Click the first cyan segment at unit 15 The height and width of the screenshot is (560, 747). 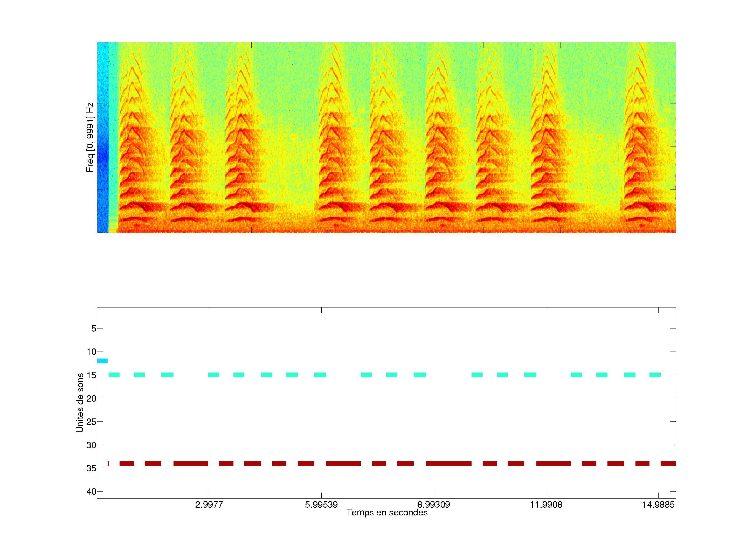tap(114, 375)
